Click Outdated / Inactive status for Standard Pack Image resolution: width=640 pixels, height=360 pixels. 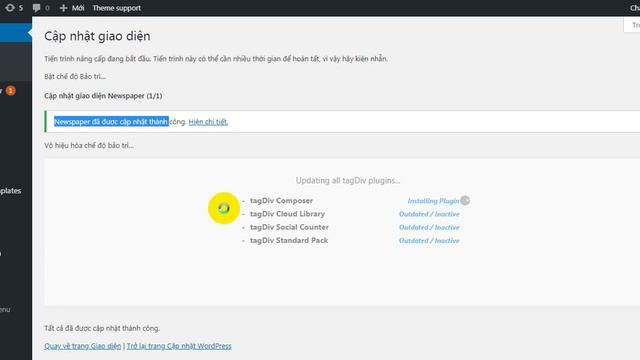pos(429,241)
